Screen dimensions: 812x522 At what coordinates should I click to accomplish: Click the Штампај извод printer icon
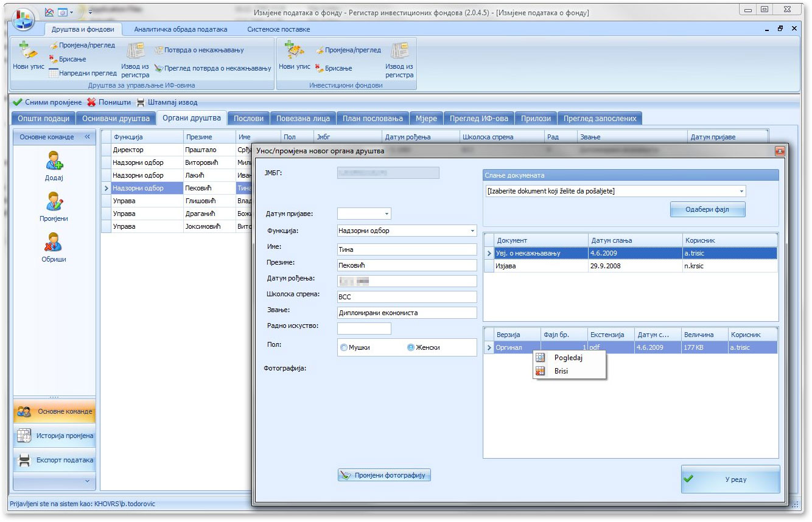(141, 102)
